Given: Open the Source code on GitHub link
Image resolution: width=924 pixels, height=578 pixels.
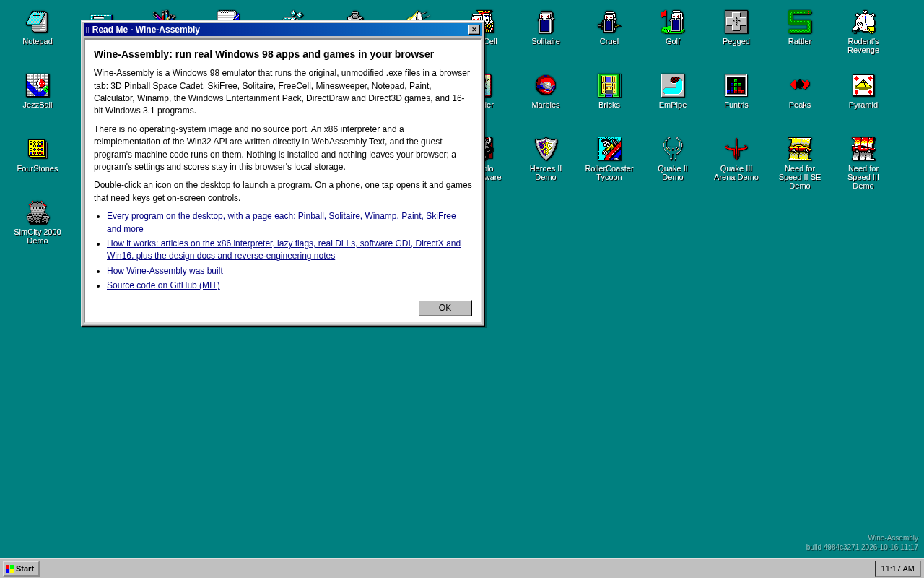Looking at the screenshot, I should pyautogui.click(x=163, y=285).
